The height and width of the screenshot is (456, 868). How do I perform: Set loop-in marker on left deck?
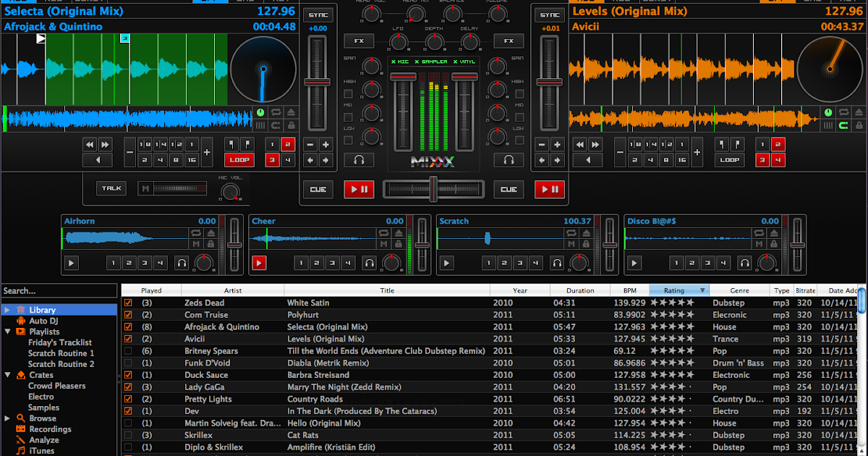tap(231, 144)
